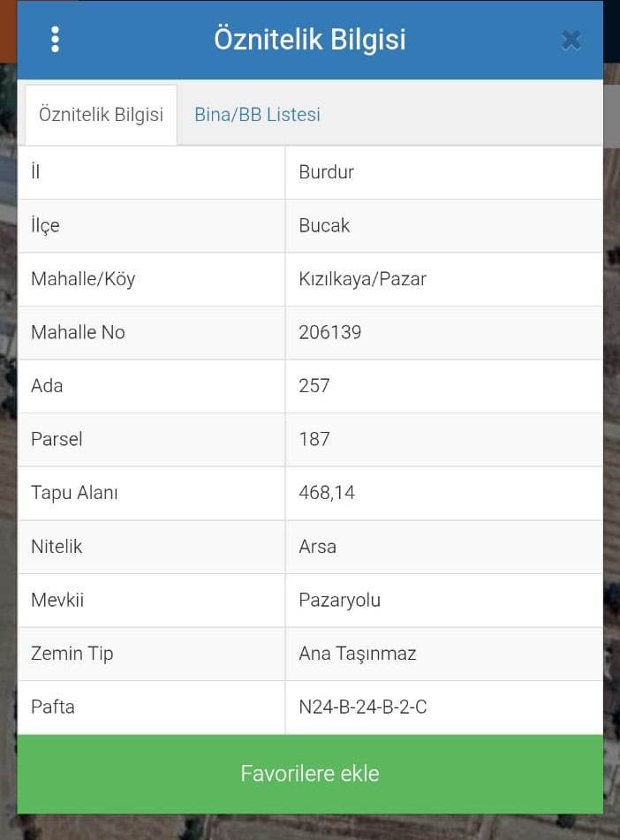Click the Mahalle/Köy row label
The image size is (620, 840).
[83, 280]
